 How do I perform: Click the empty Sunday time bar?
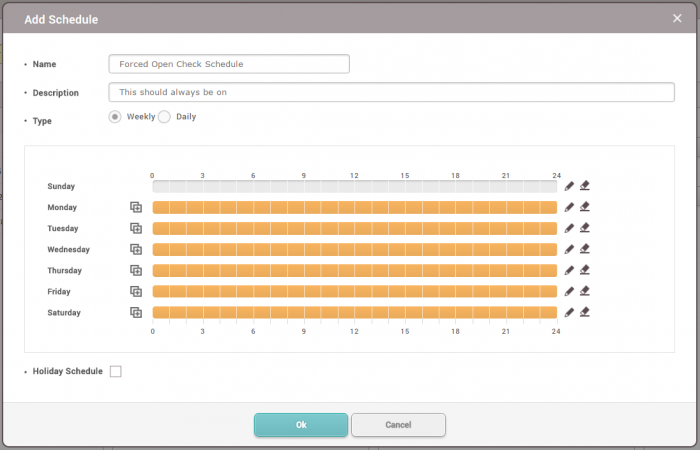[x=354, y=186]
